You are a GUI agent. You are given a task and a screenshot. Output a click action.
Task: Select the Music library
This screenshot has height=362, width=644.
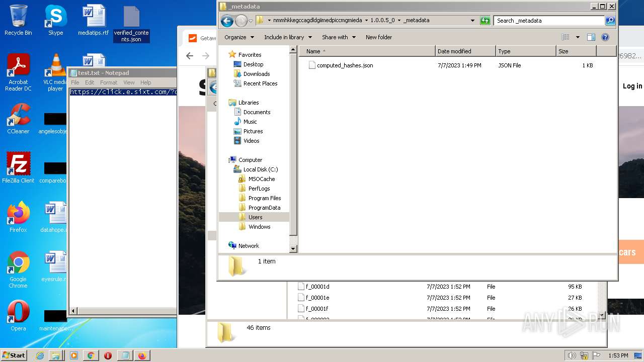(x=250, y=122)
